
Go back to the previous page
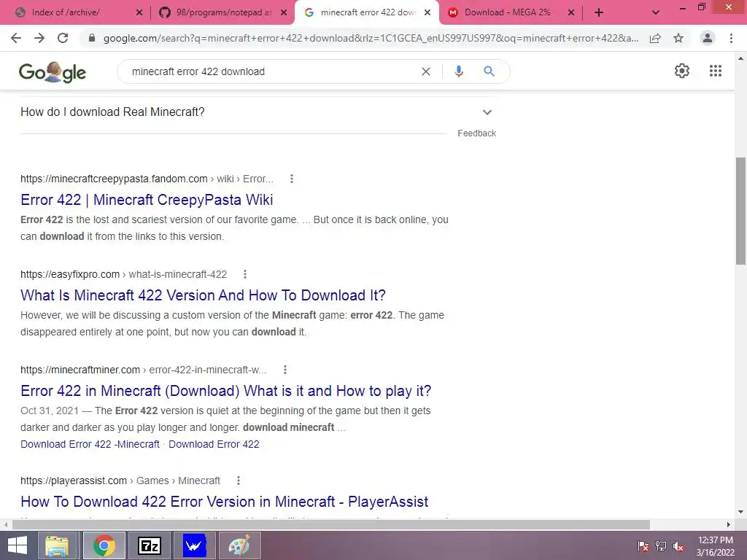(x=16, y=38)
